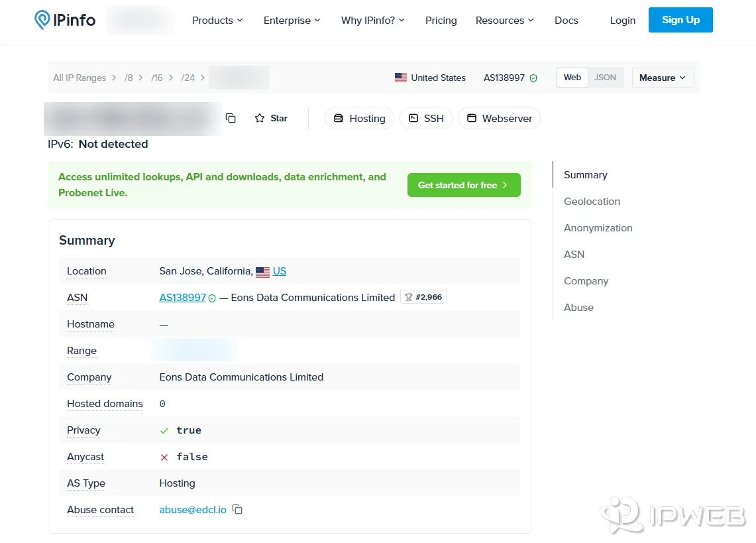Click the verified shield beside AS138997 in header
This screenshot has width=756, height=543.
[533, 78]
